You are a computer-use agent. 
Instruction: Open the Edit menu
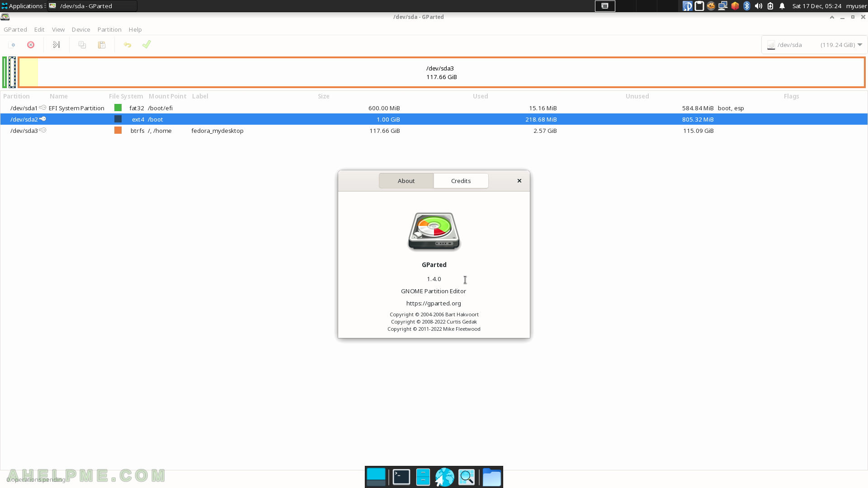click(39, 29)
